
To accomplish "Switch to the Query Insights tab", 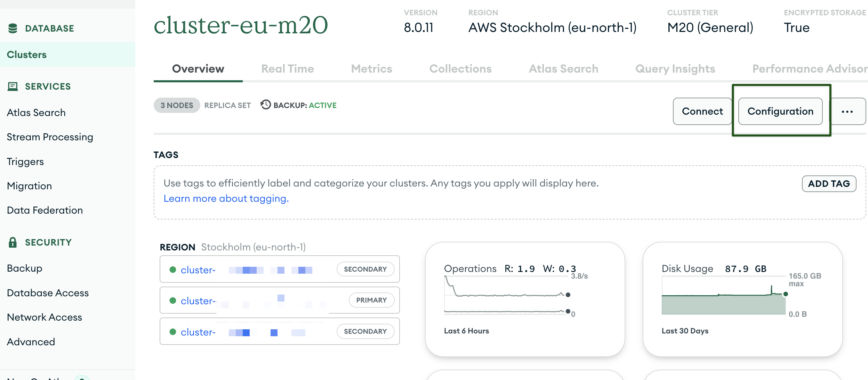I will 675,68.
